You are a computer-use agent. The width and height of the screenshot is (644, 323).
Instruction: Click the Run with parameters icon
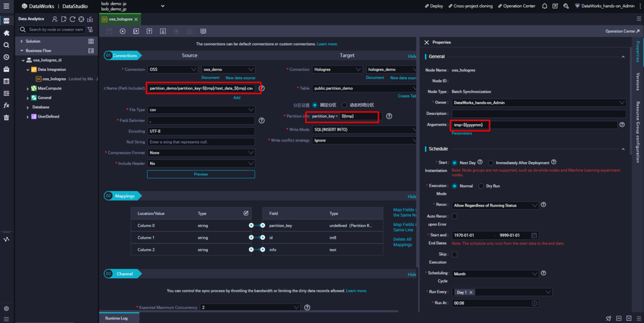(136, 31)
